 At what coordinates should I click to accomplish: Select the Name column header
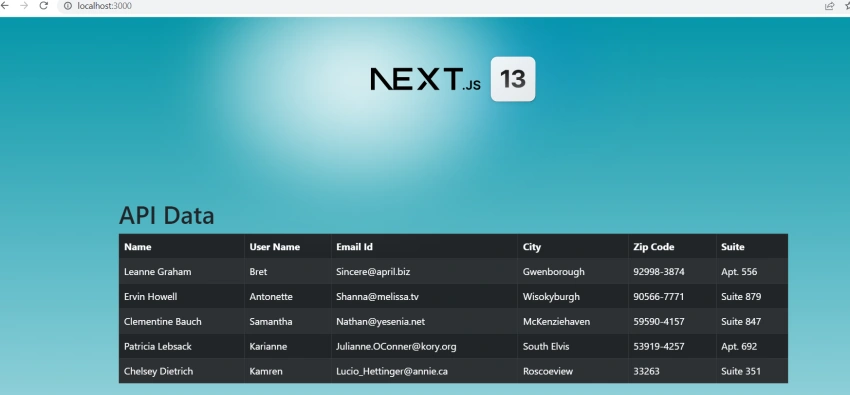coord(182,247)
